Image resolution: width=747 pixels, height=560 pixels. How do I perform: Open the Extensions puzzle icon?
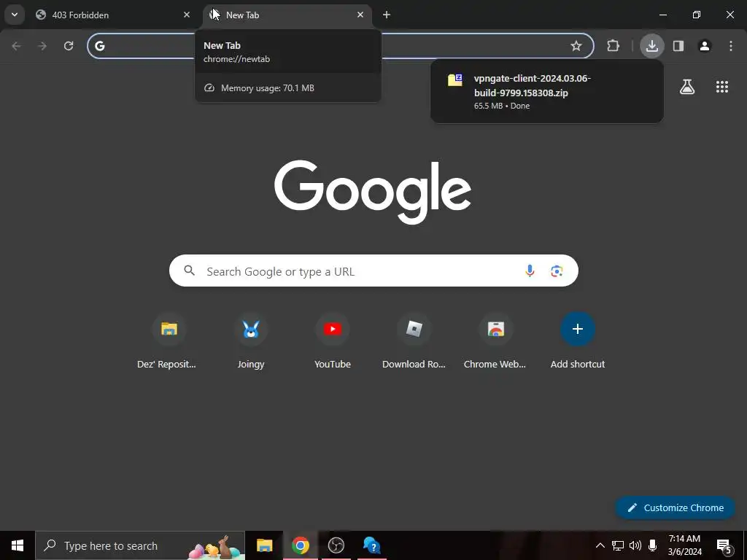pyautogui.click(x=613, y=46)
